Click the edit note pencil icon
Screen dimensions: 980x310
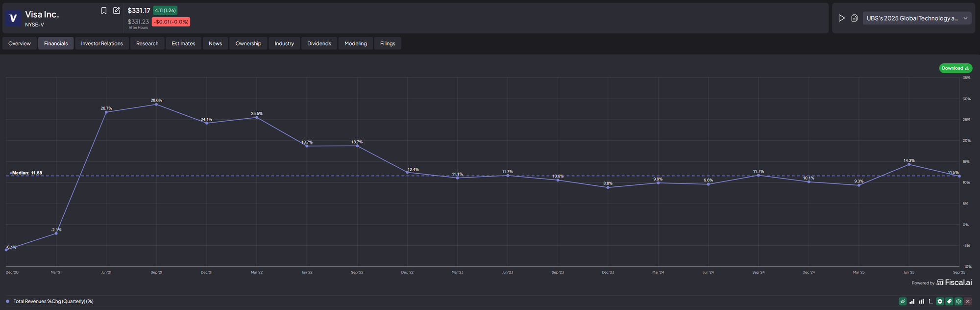click(x=117, y=11)
